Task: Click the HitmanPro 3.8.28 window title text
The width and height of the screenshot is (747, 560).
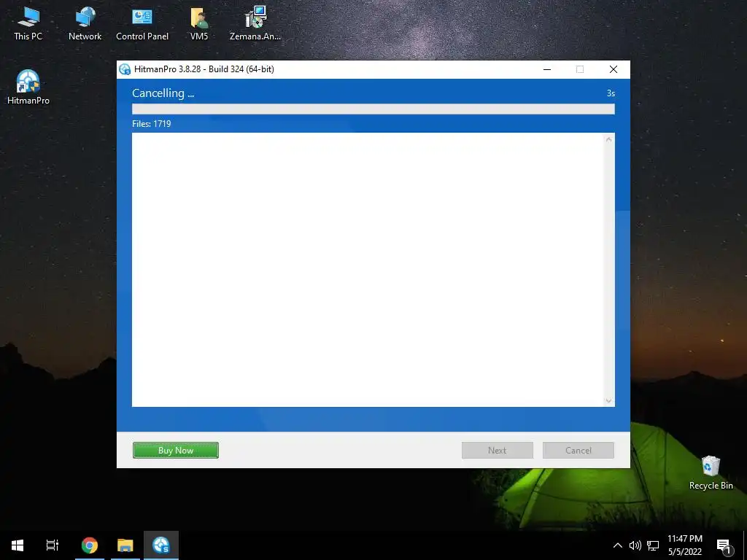Action: [204, 69]
